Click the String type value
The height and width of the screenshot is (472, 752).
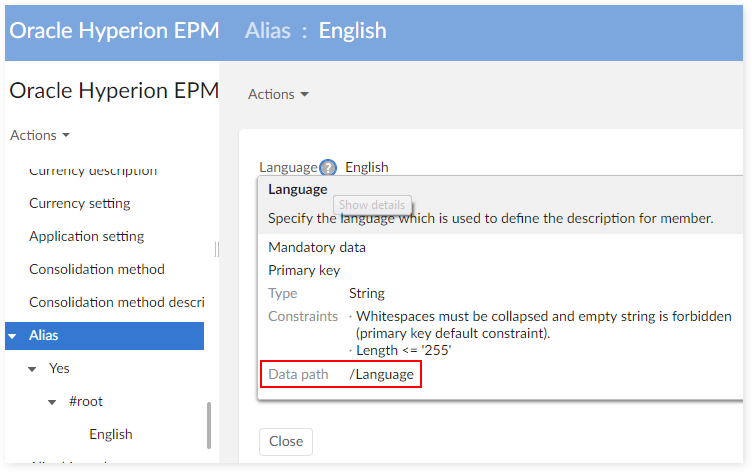point(367,294)
